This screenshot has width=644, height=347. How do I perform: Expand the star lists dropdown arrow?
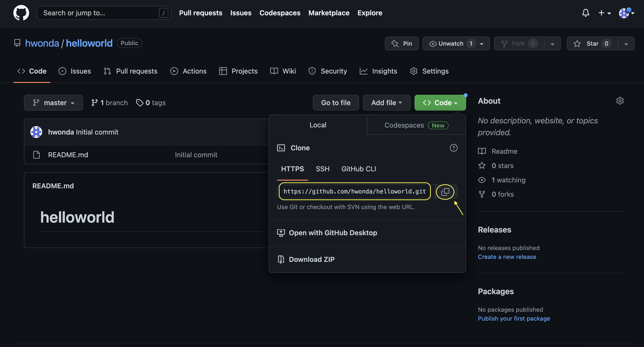coord(626,44)
